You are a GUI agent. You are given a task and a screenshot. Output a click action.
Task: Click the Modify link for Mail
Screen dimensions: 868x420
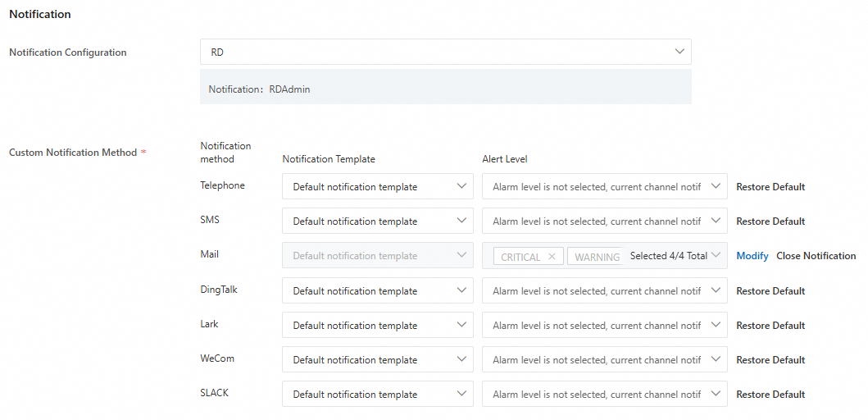click(752, 256)
